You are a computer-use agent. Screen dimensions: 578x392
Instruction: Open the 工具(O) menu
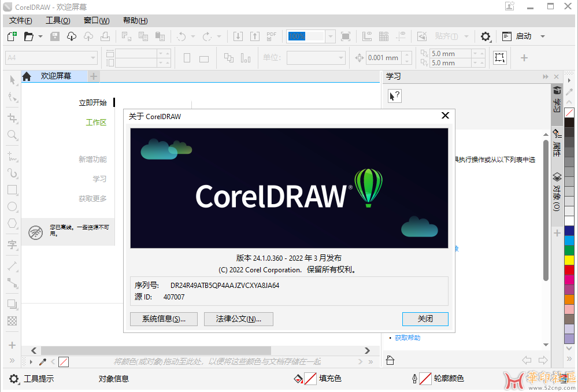point(58,21)
